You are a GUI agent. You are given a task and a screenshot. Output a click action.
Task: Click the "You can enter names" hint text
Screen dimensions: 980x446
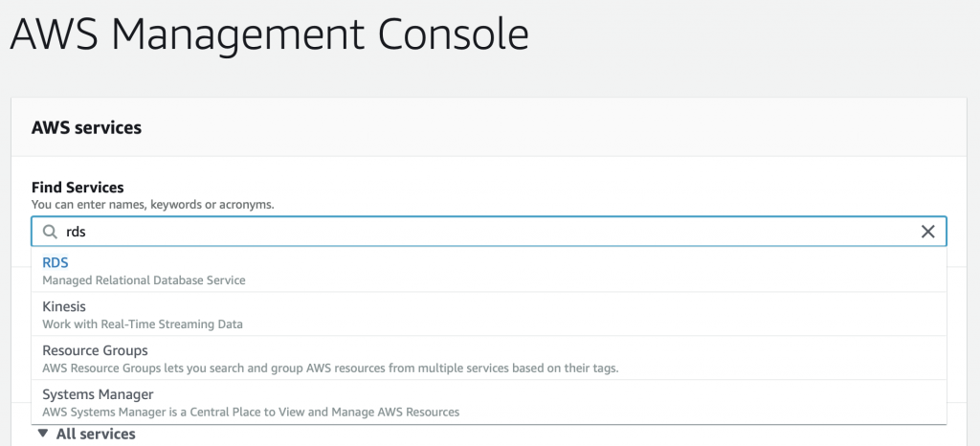coord(152,204)
